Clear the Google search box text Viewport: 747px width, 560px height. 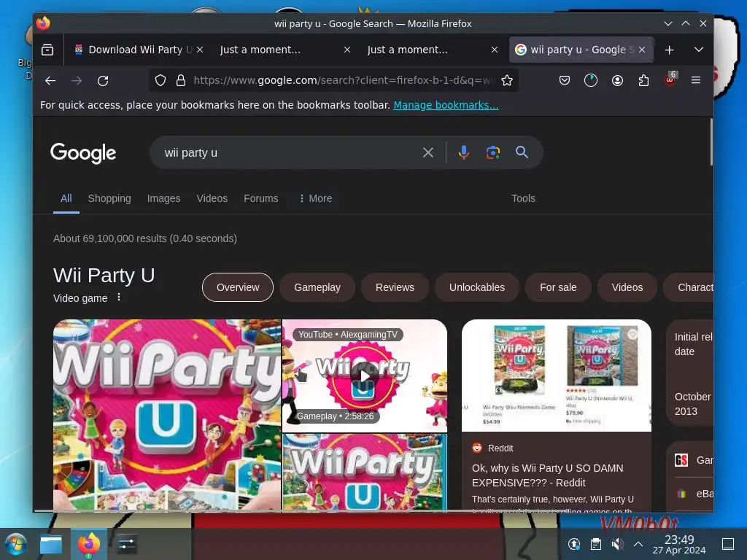pyautogui.click(x=427, y=152)
